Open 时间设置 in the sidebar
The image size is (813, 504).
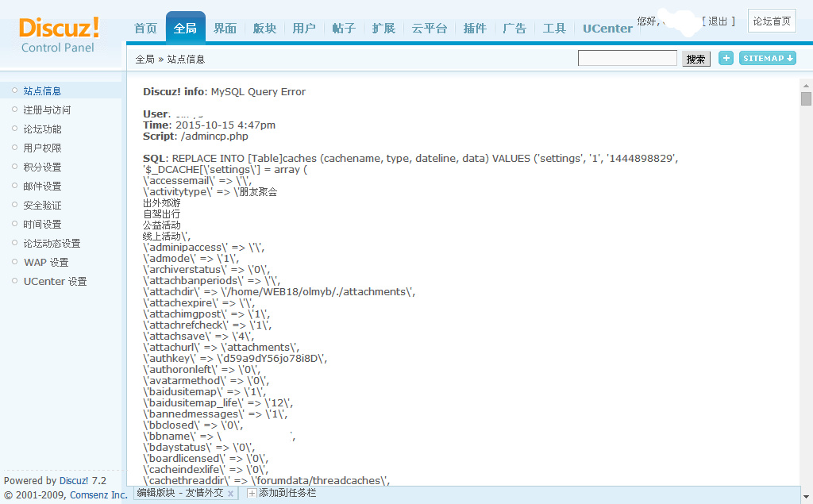click(x=43, y=224)
